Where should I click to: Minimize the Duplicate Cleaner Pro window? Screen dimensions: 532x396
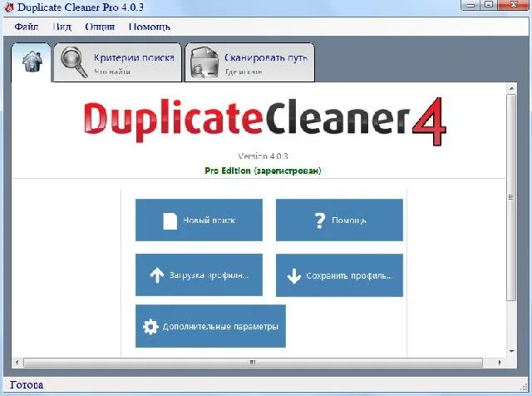point(471,5)
